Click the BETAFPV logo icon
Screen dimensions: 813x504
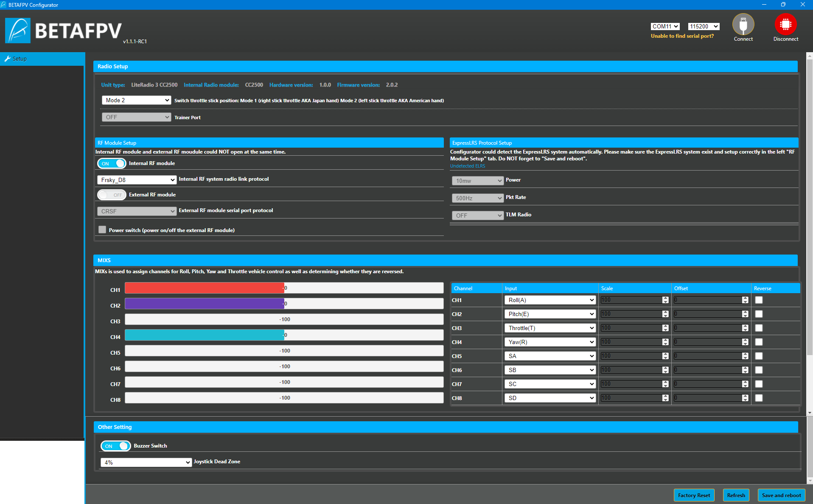[x=18, y=31]
